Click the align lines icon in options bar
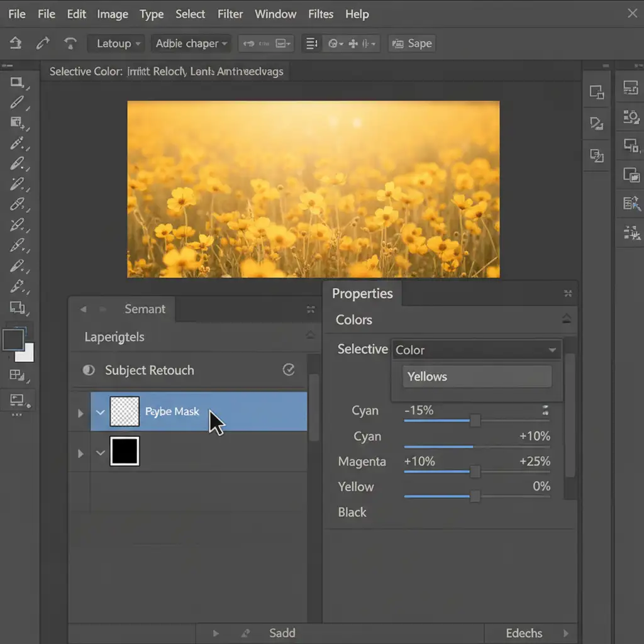The image size is (644, 644). point(311,43)
